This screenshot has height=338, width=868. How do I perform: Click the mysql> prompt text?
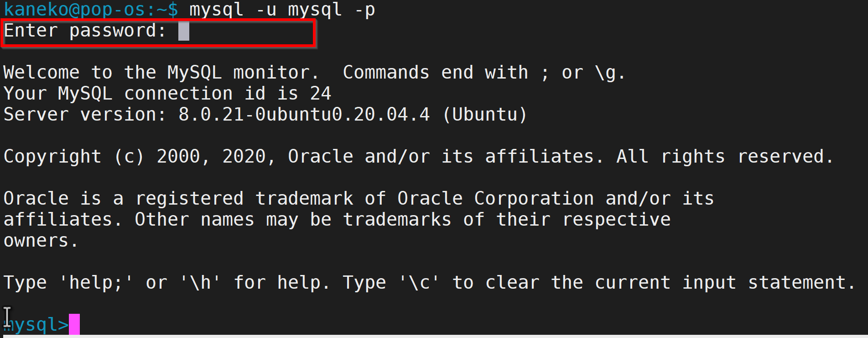[36, 325]
